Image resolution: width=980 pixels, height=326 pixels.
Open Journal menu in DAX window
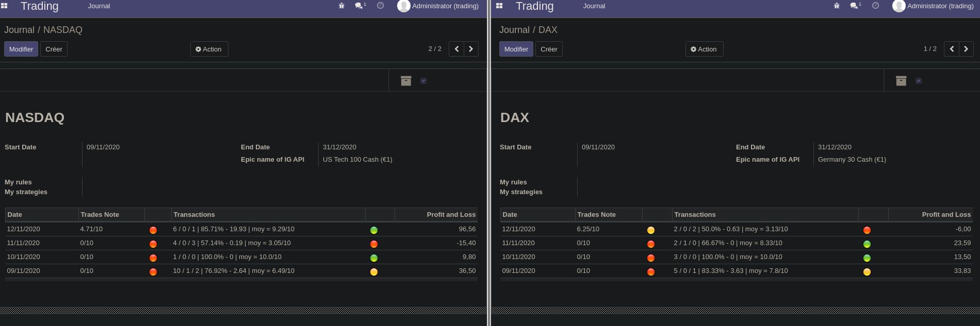594,6
